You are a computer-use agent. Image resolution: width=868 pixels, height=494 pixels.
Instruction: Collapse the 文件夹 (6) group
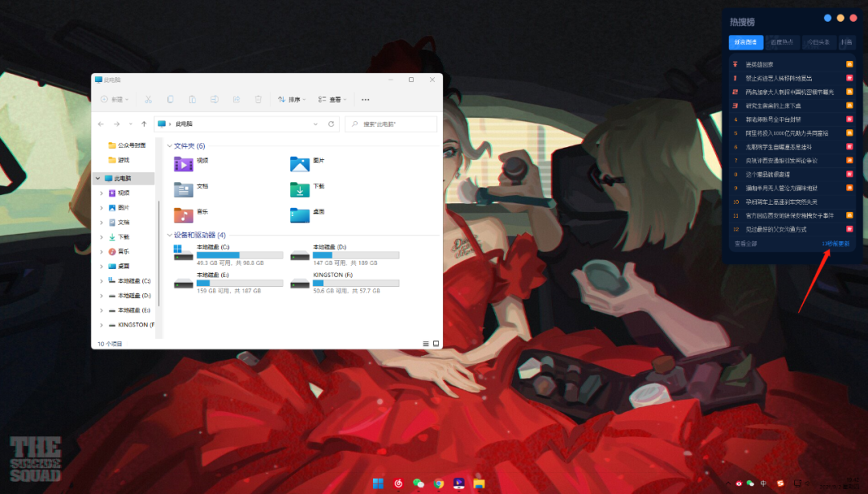click(x=170, y=146)
